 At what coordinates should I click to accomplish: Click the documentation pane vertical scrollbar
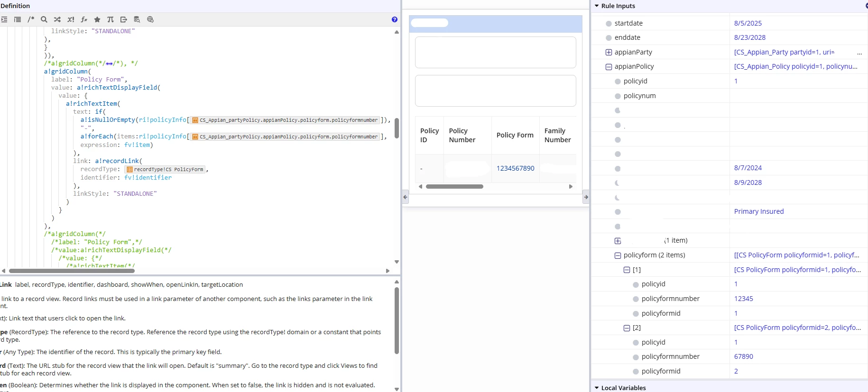tap(397, 320)
